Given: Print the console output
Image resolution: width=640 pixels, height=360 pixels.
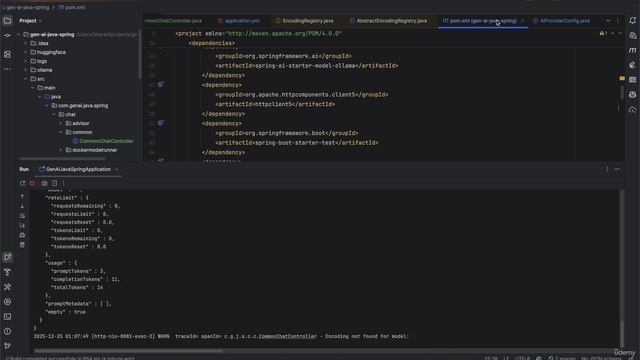Looking at the screenshot, I should (x=22, y=236).
